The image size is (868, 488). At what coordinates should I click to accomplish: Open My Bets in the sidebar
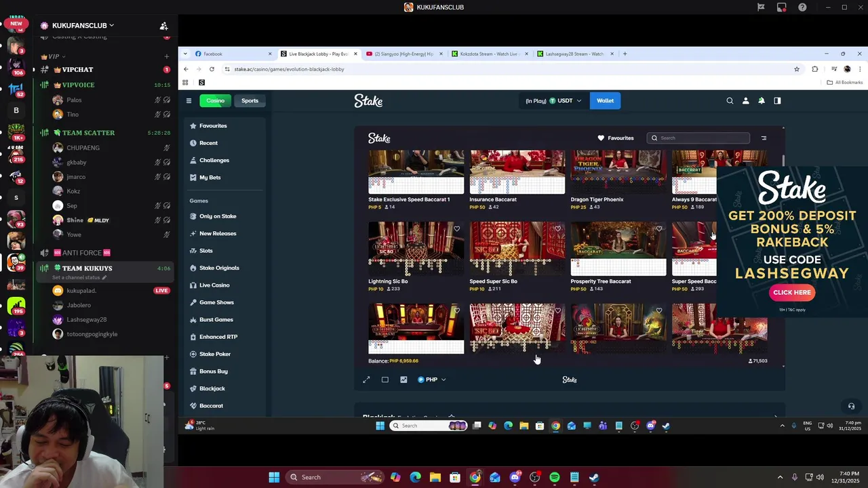point(210,178)
